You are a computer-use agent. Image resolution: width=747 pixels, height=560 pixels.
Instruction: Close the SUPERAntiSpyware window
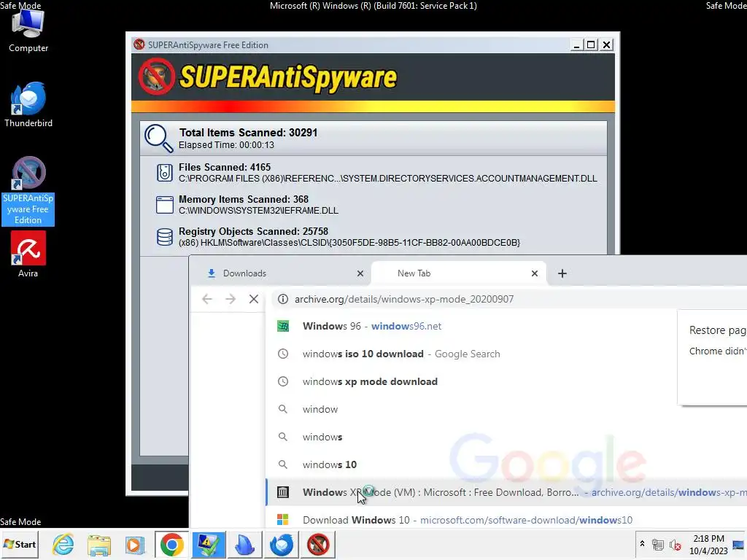click(606, 44)
